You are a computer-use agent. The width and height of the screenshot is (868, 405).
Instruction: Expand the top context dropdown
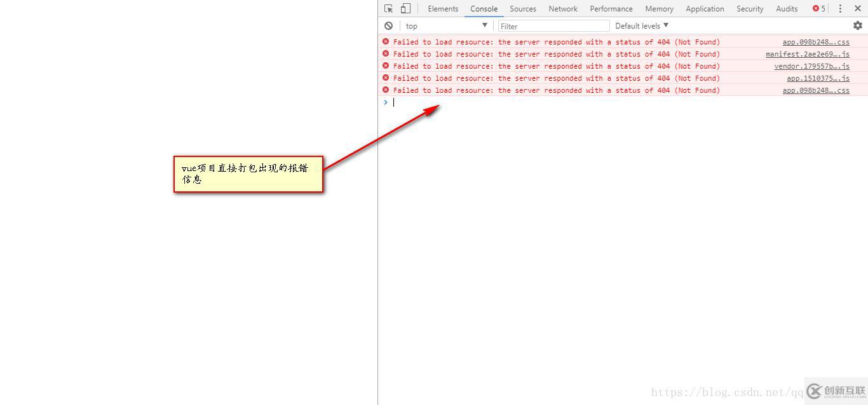[x=446, y=25]
